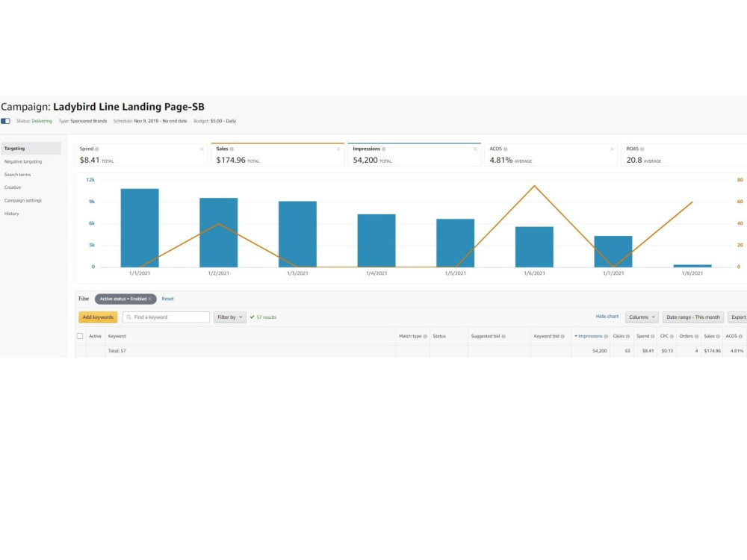Viewport: 747px width, 560px height.
Task: Click info icon next to Spend metric
Action: [96, 149]
